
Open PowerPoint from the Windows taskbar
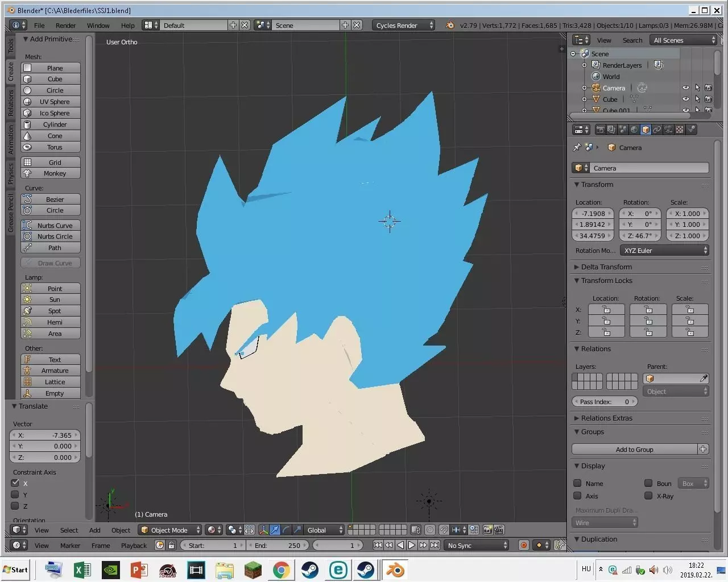coord(139,569)
